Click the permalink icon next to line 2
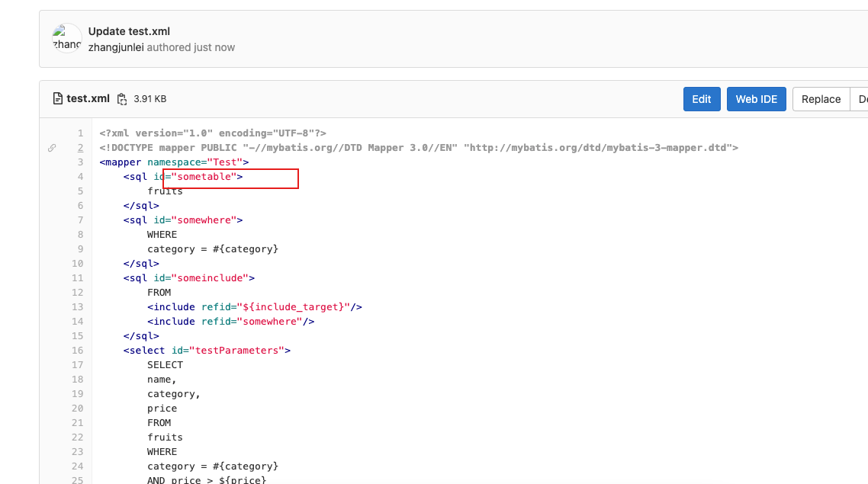 [x=52, y=147]
